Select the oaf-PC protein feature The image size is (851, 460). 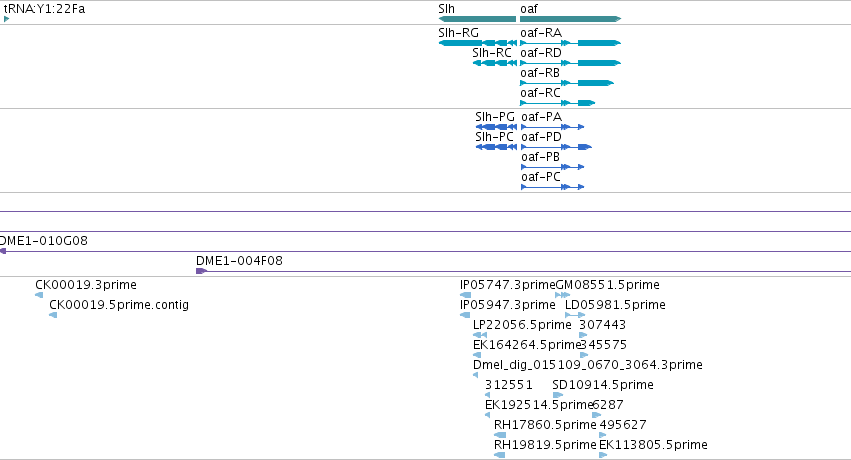pyautogui.click(x=552, y=187)
